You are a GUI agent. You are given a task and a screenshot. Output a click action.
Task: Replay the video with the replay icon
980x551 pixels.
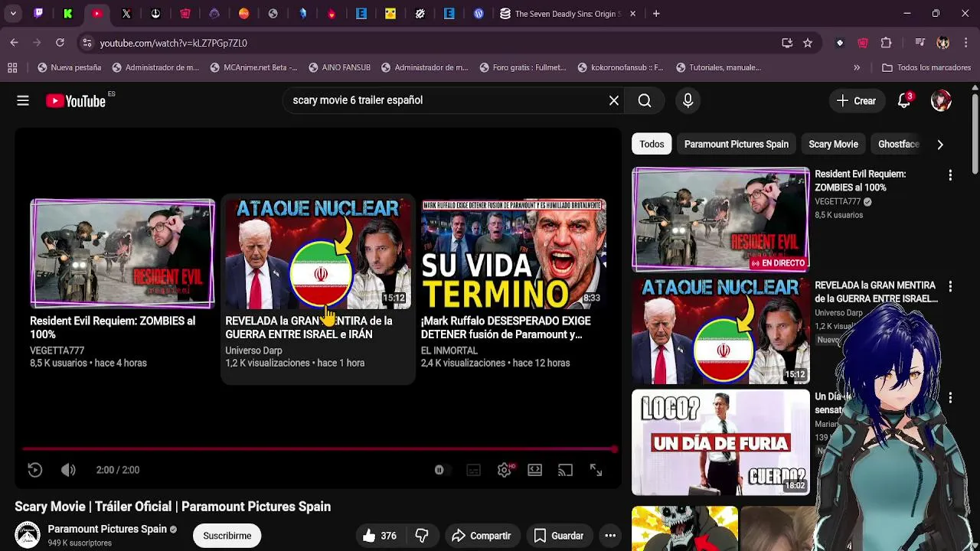(x=35, y=470)
